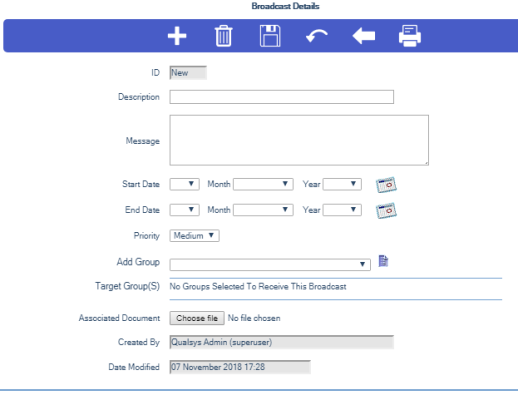This screenshot has height=400, width=518.
Task: Click the curved undo arrow icon
Action: point(317,36)
